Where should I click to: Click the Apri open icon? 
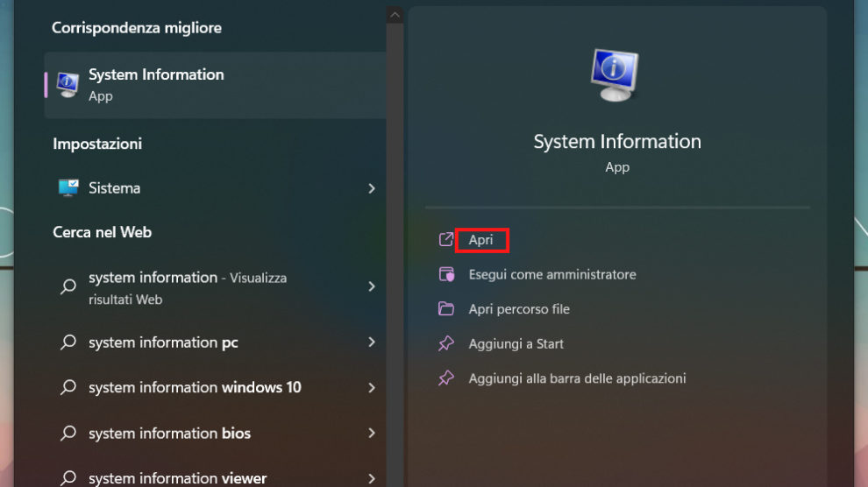(446, 239)
